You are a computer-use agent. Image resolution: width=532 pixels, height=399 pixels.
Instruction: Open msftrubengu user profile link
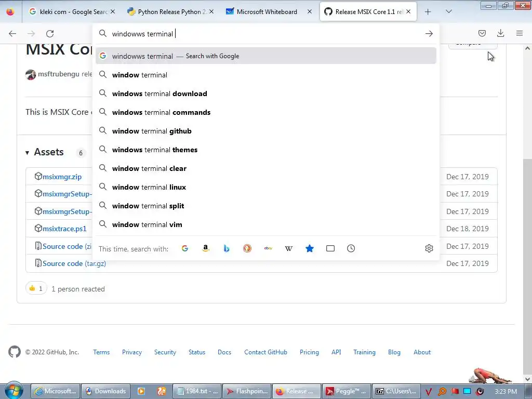click(x=58, y=74)
